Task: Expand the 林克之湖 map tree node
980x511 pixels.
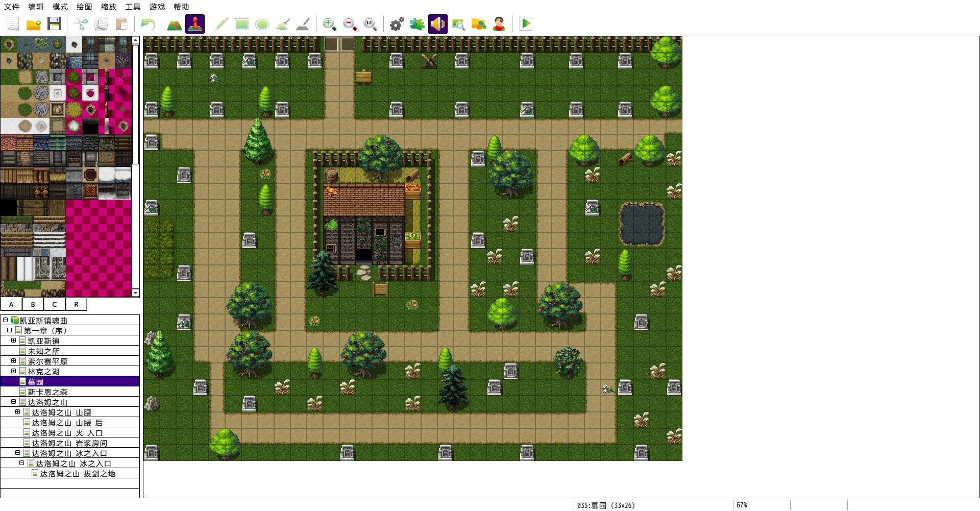Action: coord(14,371)
